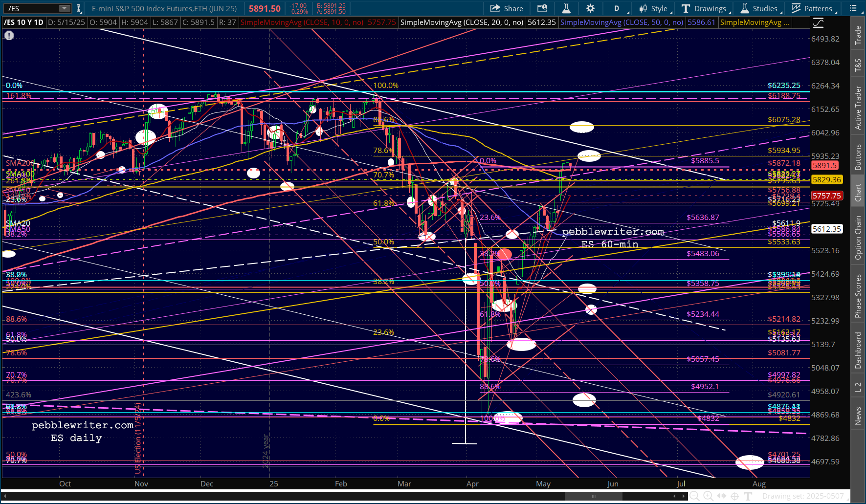
Task: Click the symbol link clip icon
Action: [78, 8]
